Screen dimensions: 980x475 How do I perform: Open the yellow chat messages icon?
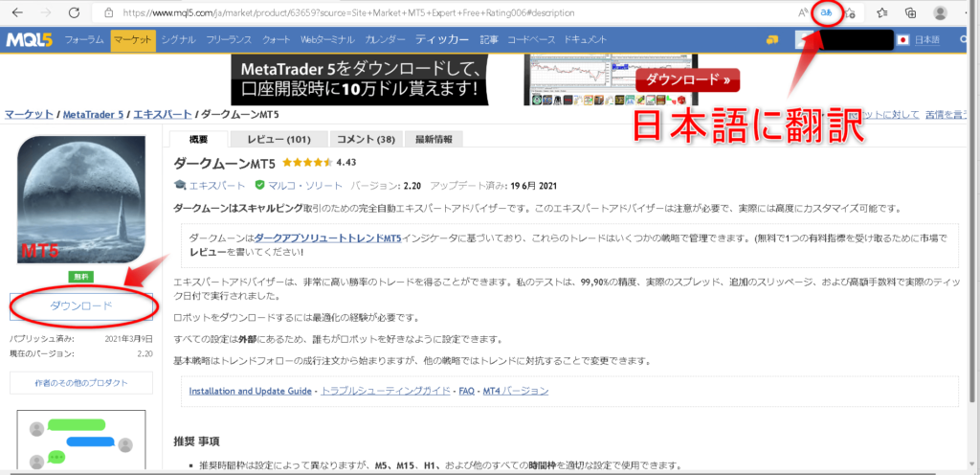(x=772, y=40)
